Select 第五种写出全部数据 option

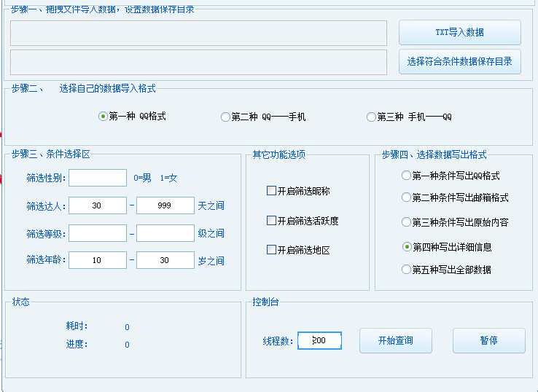pyautogui.click(x=446, y=270)
